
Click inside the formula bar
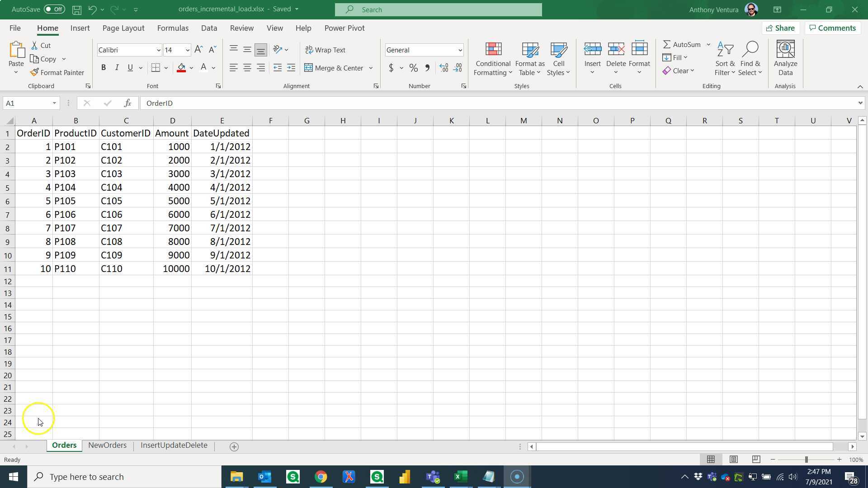click(x=316, y=103)
